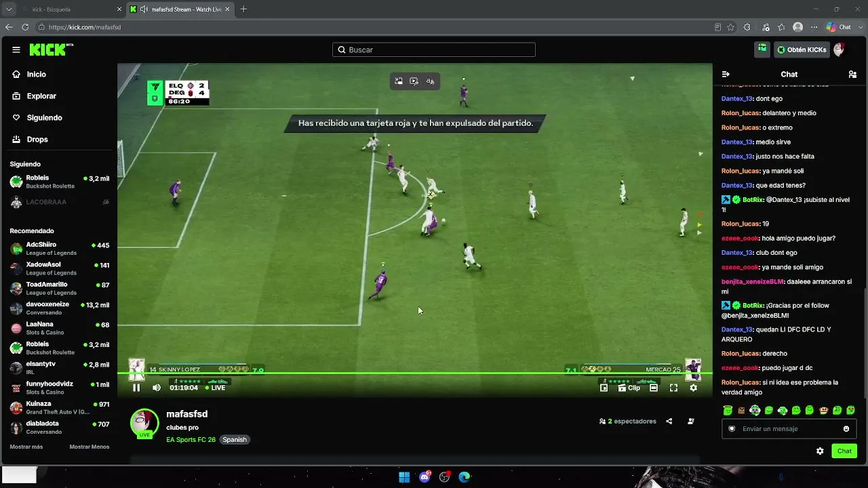Click the user icon right of the share icon
This screenshot has width=868, height=488.
[691, 421]
